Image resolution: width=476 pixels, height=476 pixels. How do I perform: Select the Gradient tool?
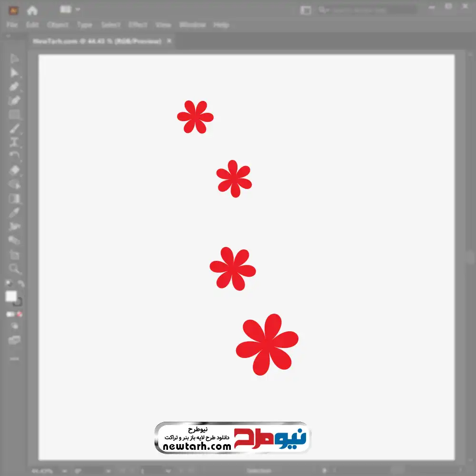[14, 198]
